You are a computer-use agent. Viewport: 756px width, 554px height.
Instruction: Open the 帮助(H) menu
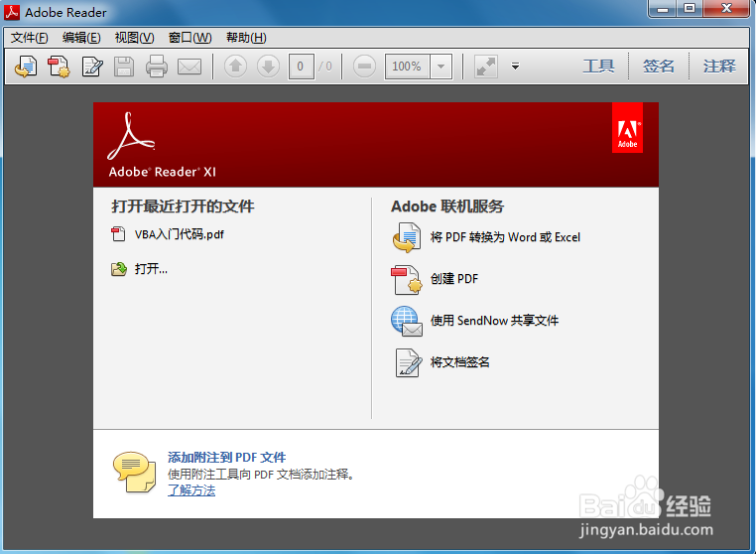tap(246, 38)
